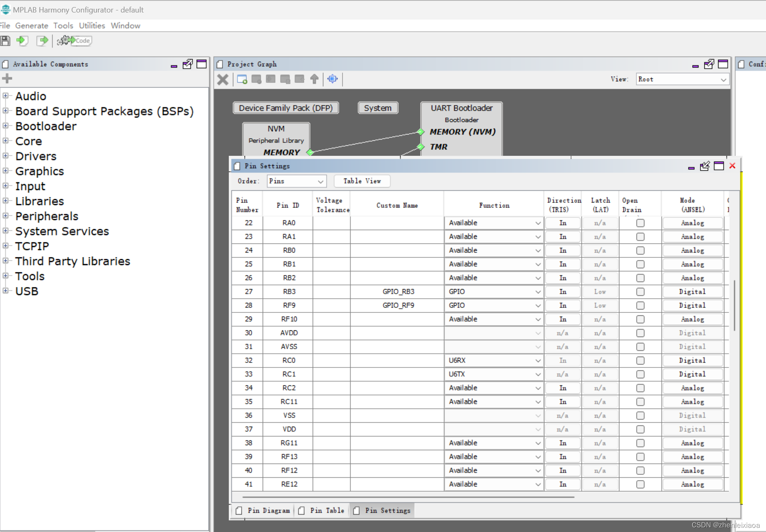
Task: Detach the Project Graph panel
Action: coord(709,64)
